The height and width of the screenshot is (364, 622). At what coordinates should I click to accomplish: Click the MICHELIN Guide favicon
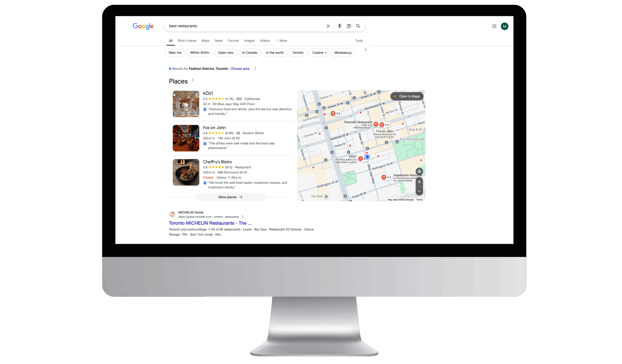[172, 215]
